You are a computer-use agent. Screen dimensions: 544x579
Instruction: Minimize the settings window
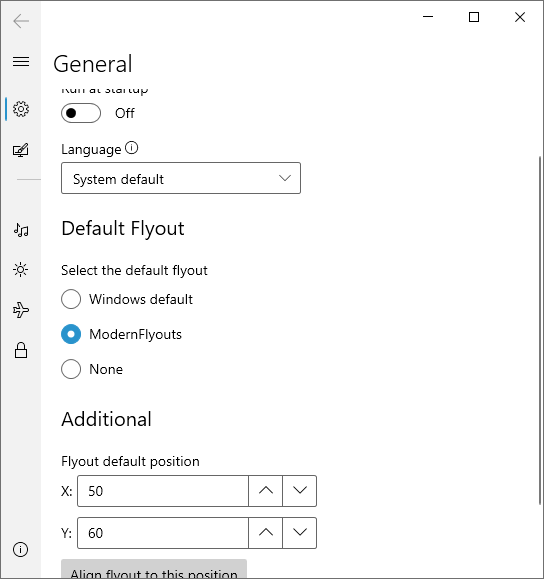coord(428,17)
